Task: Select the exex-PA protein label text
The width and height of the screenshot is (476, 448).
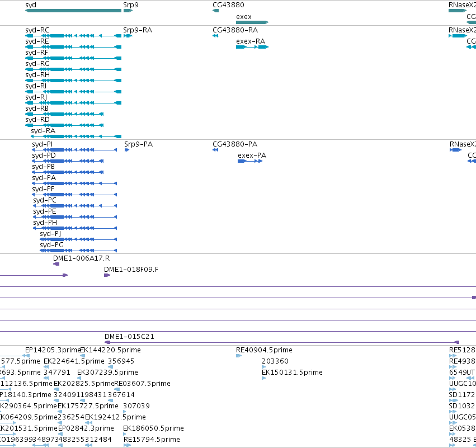Action: 252,155
